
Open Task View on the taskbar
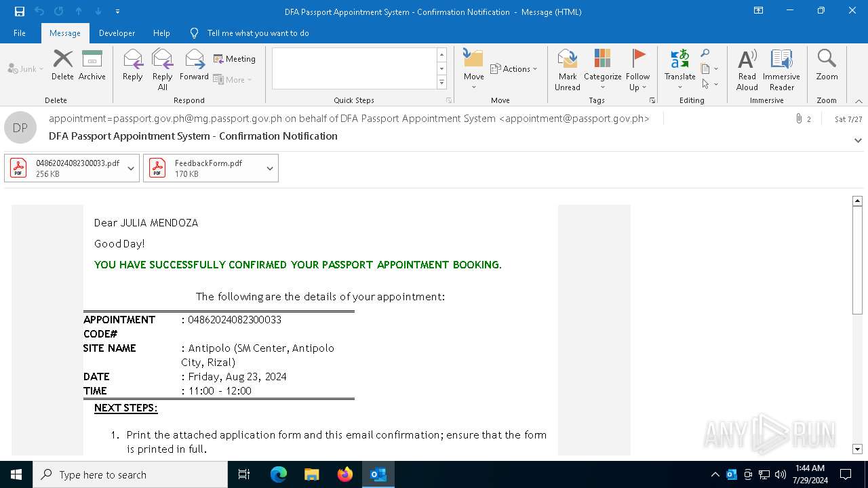click(244, 474)
